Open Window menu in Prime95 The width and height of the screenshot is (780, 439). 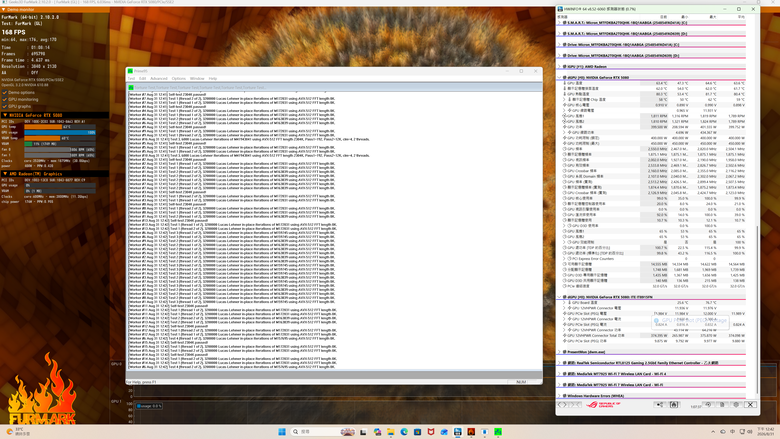(x=197, y=79)
